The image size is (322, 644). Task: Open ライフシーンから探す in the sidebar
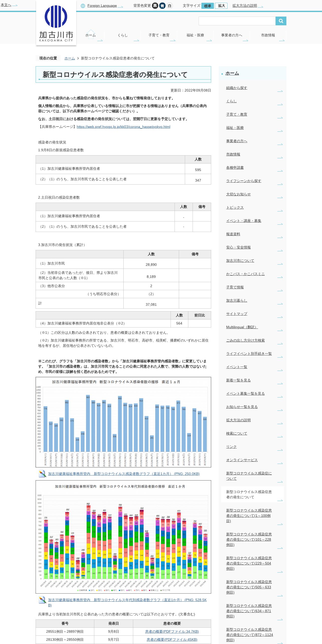click(x=244, y=181)
